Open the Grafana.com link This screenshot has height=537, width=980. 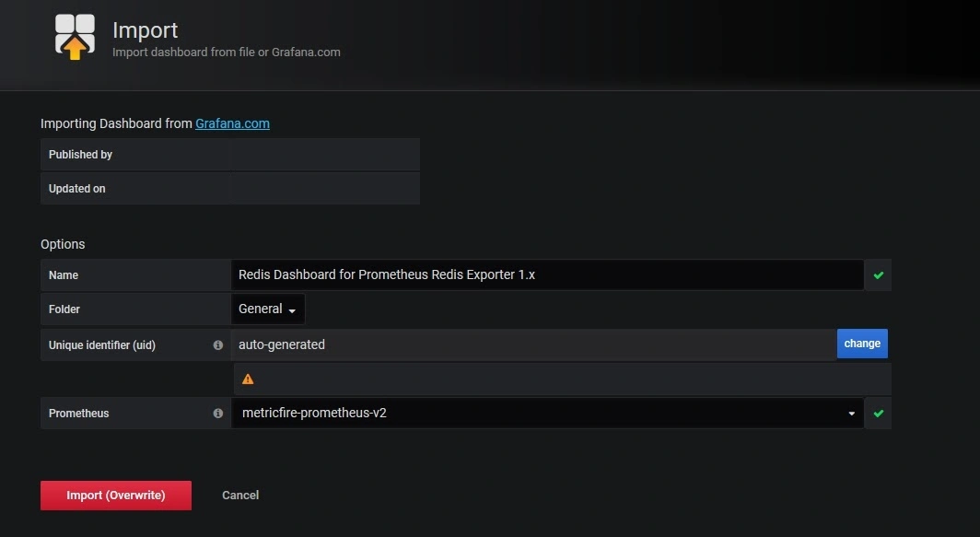point(232,123)
